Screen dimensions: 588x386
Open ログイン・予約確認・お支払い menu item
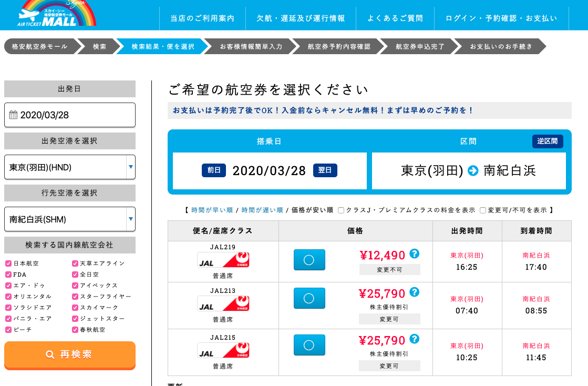pyautogui.click(x=501, y=18)
